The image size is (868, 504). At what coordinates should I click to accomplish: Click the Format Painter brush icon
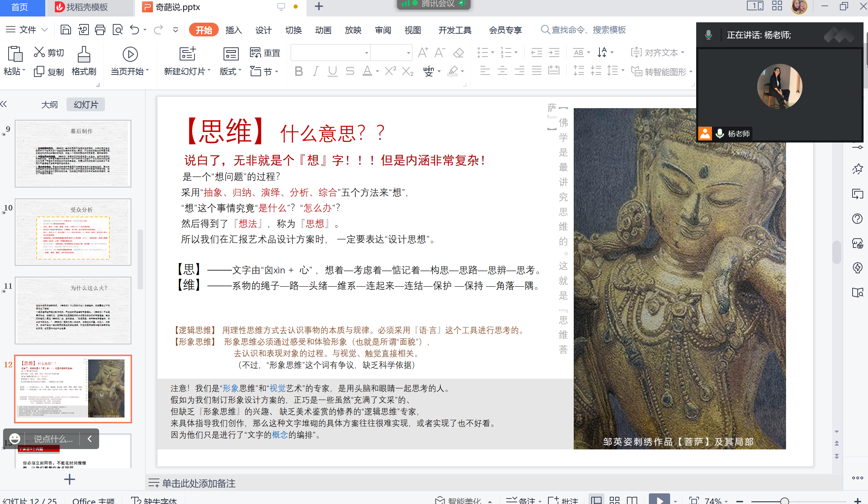84,54
